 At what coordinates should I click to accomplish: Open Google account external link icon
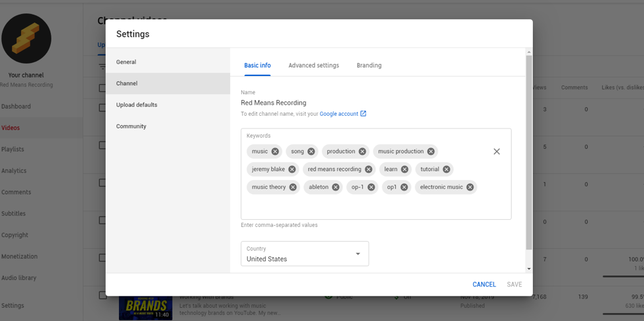363,114
